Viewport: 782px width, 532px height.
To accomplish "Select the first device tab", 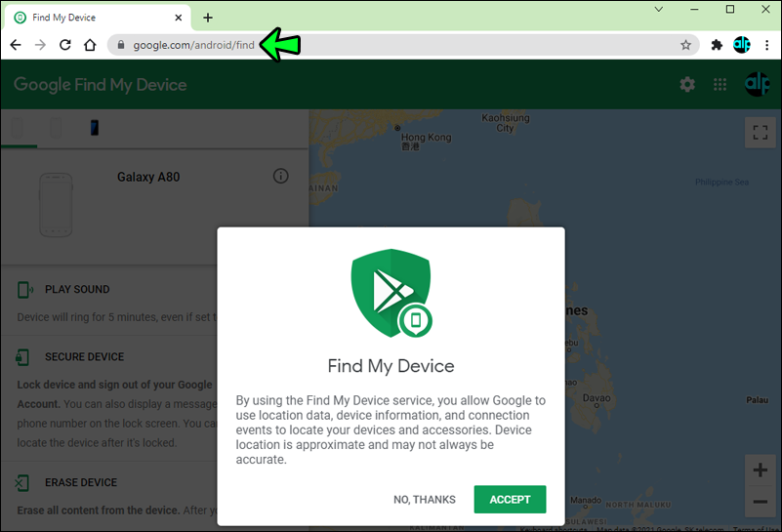I will (x=18, y=128).
